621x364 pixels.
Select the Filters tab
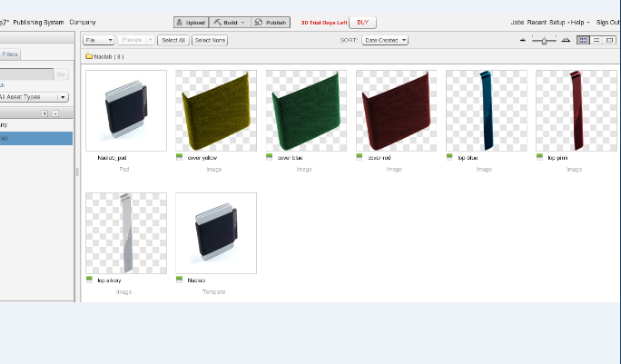10,54
